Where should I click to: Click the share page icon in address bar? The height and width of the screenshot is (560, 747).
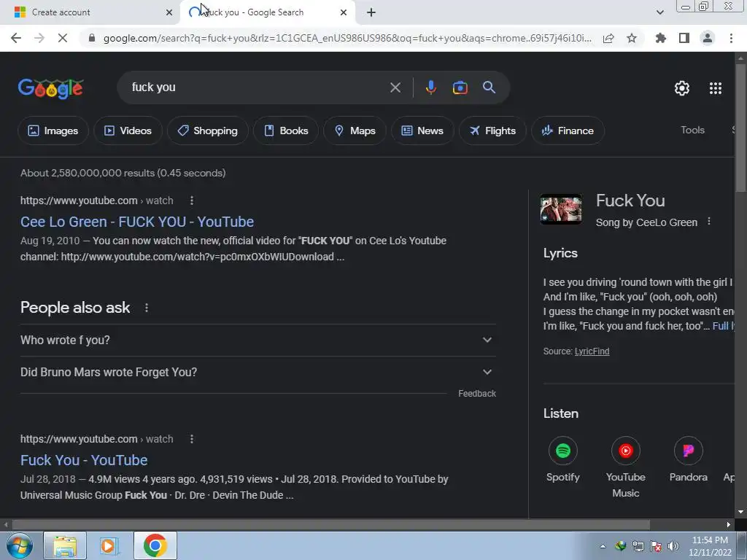click(608, 38)
